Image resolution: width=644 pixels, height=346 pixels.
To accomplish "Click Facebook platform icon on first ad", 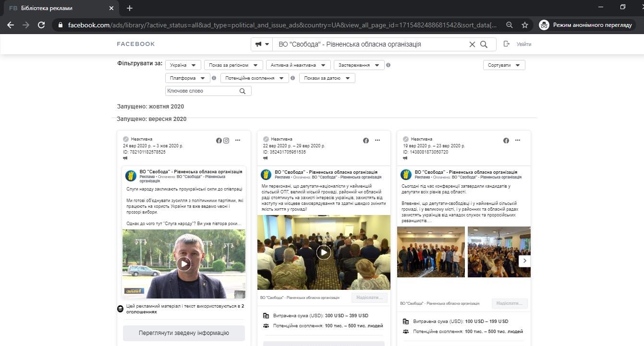I will click(219, 141).
